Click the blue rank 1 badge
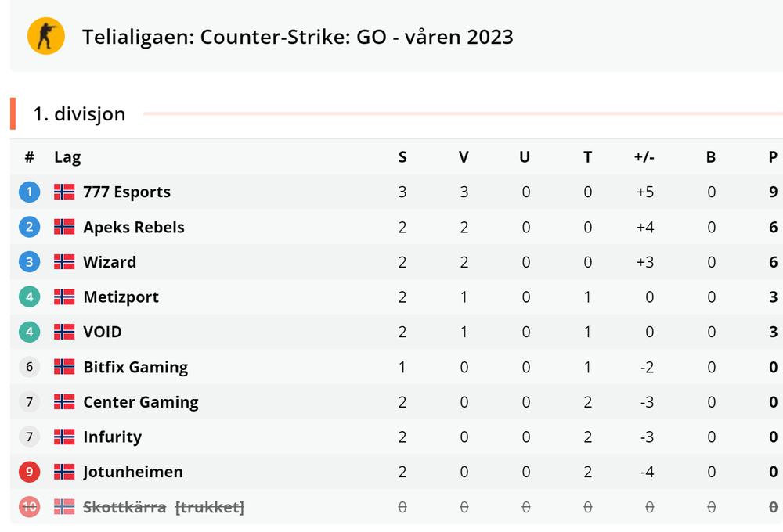The width and height of the screenshot is (783, 532). pos(29,192)
